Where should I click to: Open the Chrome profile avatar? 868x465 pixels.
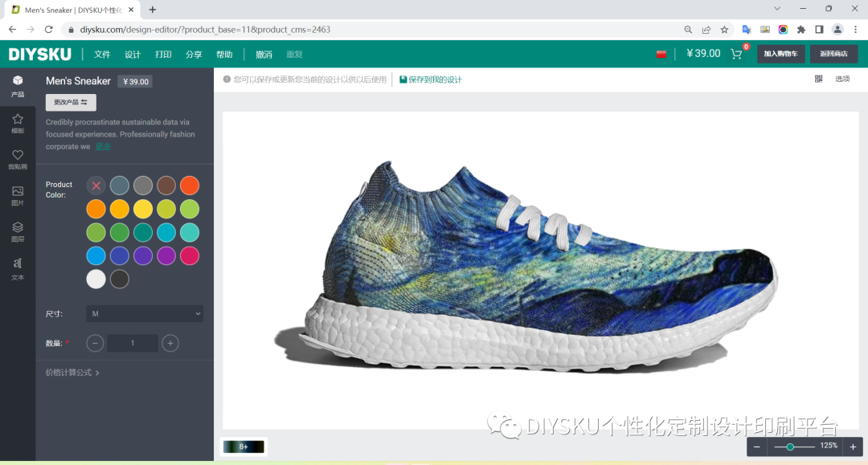pyautogui.click(x=837, y=30)
